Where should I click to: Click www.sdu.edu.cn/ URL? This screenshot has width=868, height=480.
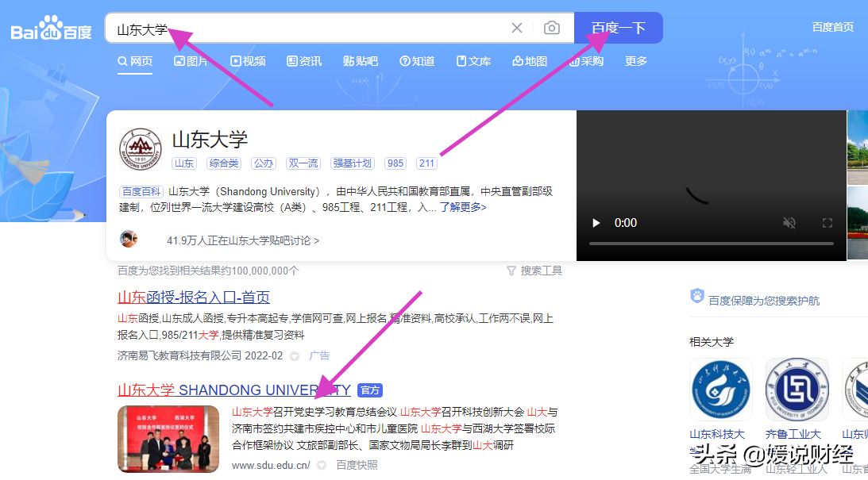point(271,465)
